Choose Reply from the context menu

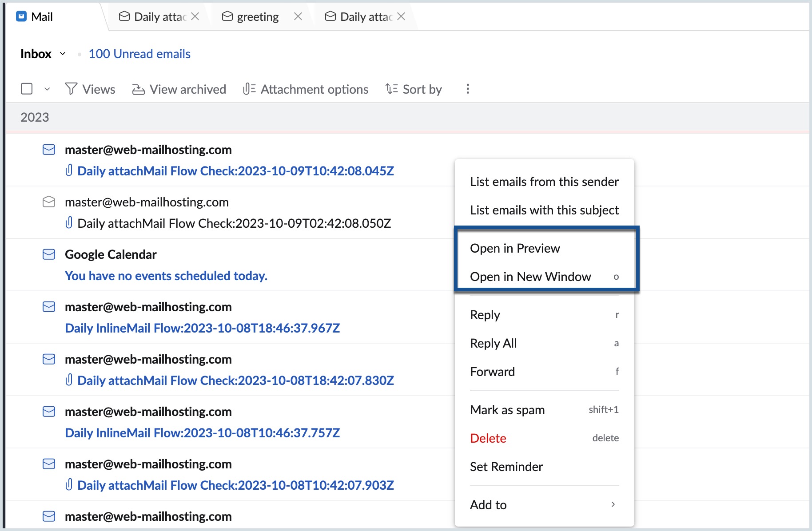(544, 315)
